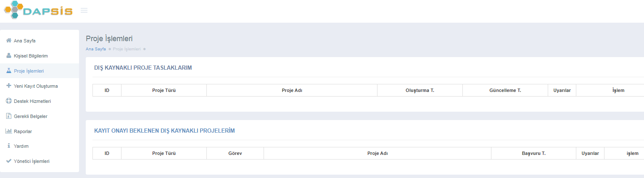Go to Ana Sayfa via the breadcrumb

tap(96, 49)
